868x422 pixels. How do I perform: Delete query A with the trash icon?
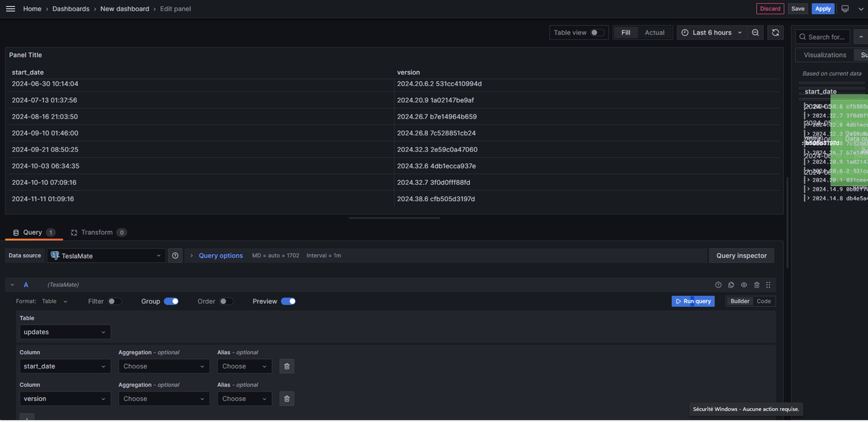(x=757, y=285)
